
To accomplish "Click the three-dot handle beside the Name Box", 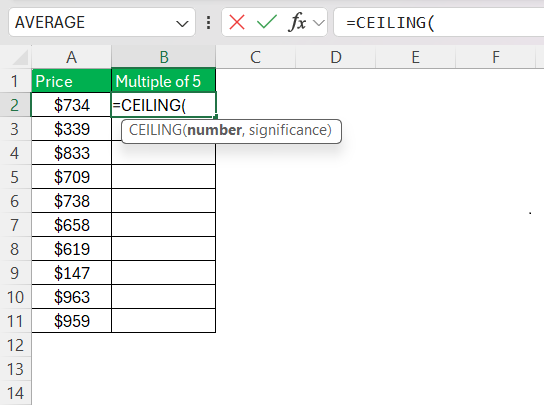I will pyautogui.click(x=209, y=23).
